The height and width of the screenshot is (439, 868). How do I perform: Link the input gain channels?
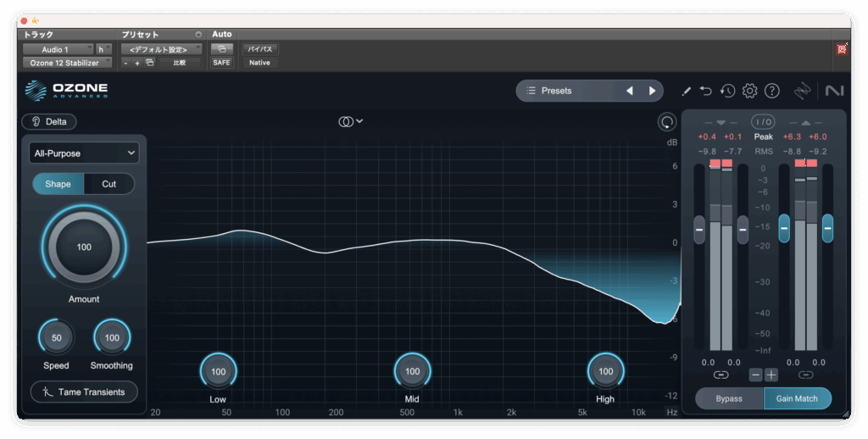pyautogui.click(x=721, y=375)
